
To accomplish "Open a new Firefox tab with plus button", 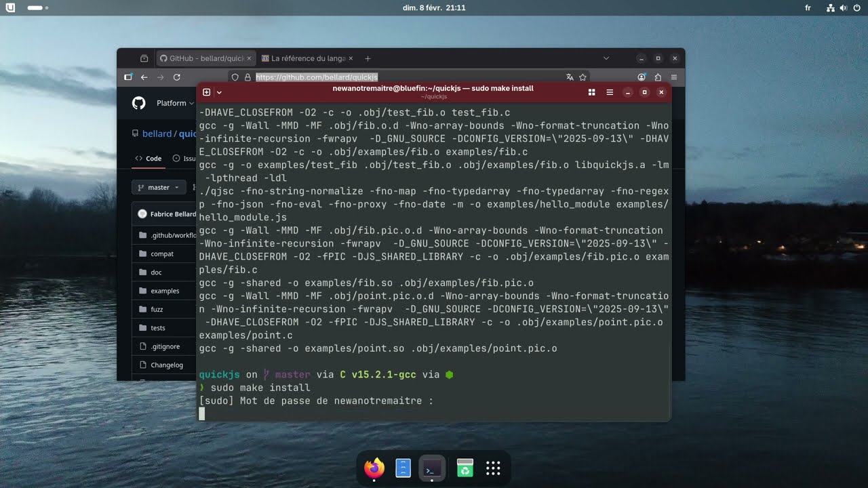I will (368, 58).
